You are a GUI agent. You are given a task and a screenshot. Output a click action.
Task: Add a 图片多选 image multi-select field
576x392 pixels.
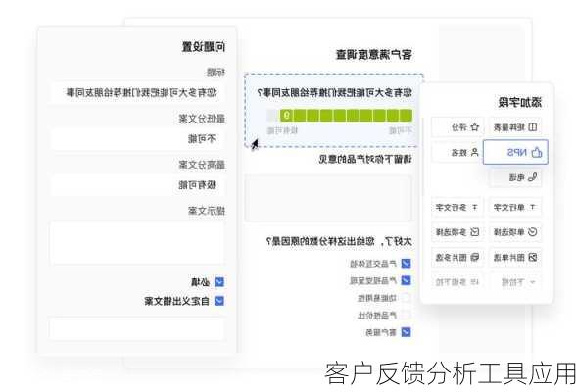(456, 257)
